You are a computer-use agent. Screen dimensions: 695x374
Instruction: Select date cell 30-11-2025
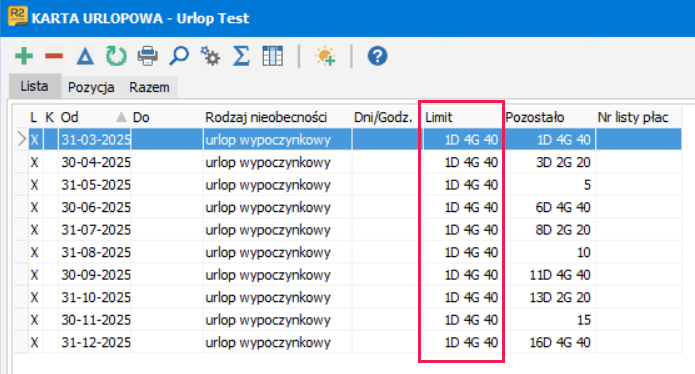[x=96, y=320]
